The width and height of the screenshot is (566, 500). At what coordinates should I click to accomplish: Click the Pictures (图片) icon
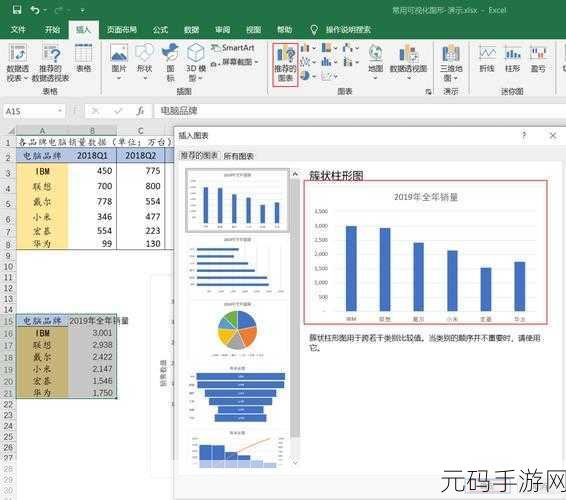119,54
